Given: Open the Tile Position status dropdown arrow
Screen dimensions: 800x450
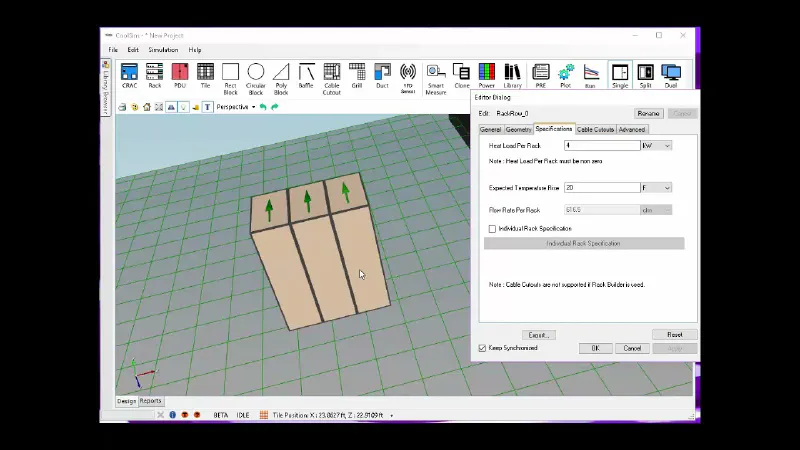Looking at the screenshot, I should 391,415.
